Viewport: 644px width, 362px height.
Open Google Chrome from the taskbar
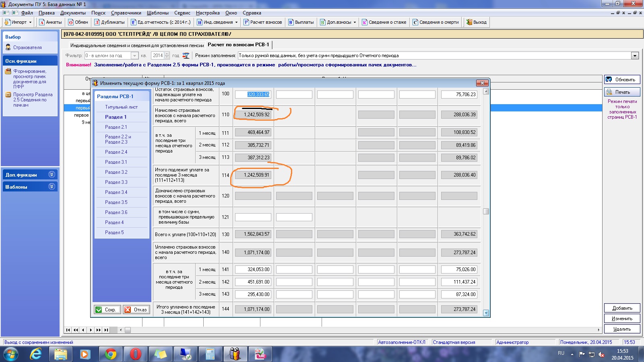(110, 354)
